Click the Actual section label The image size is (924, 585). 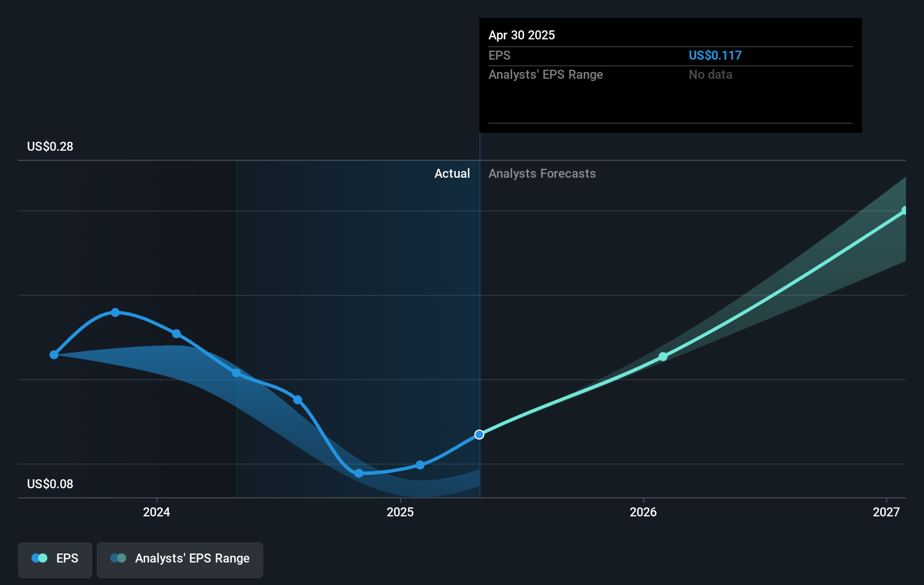pyautogui.click(x=452, y=173)
